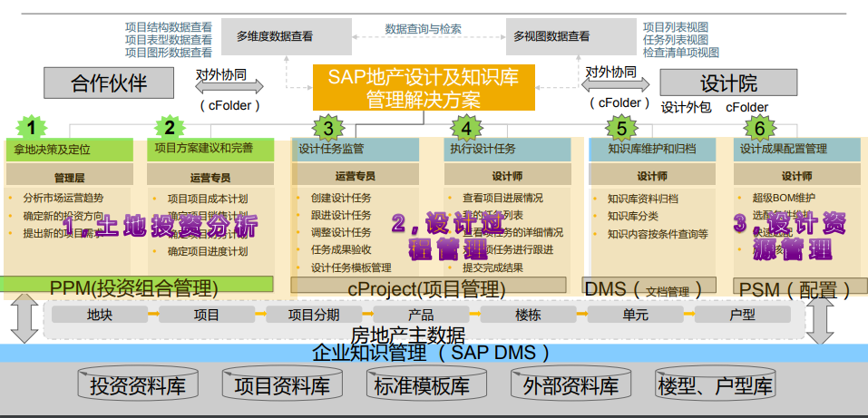Click 设计师 under 知识库维护和归档
Viewport: 868px width, 418px height.
[652, 176]
